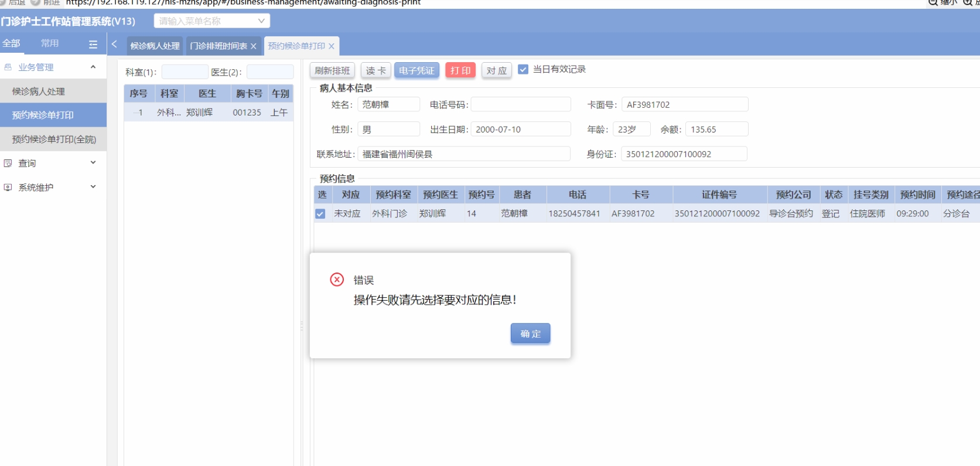Expand the 查询 section chevron
980x466 pixels.
[93, 162]
